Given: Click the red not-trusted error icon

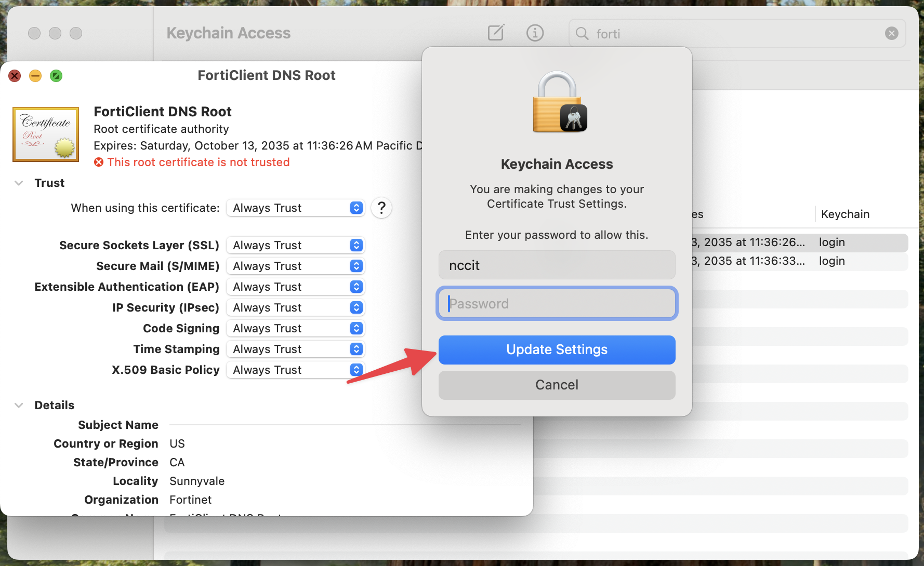Looking at the screenshot, I should pos(99,163).
